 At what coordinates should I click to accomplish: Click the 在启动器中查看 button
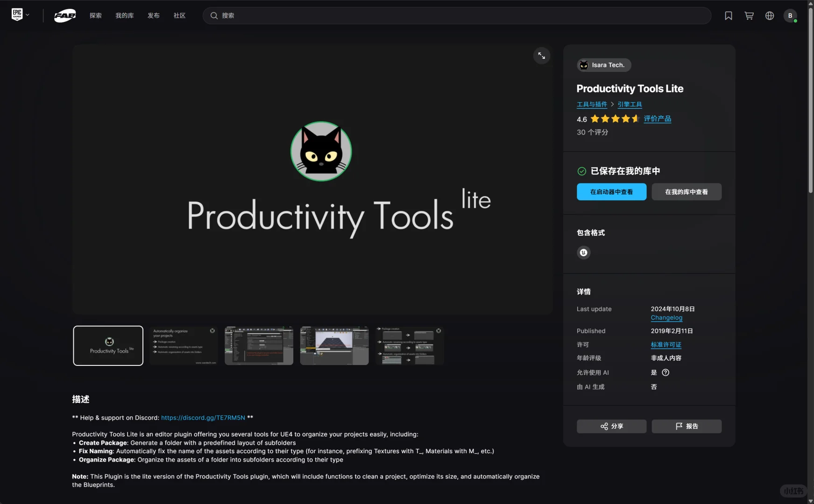pyautogui.click(x=612, y=192)
